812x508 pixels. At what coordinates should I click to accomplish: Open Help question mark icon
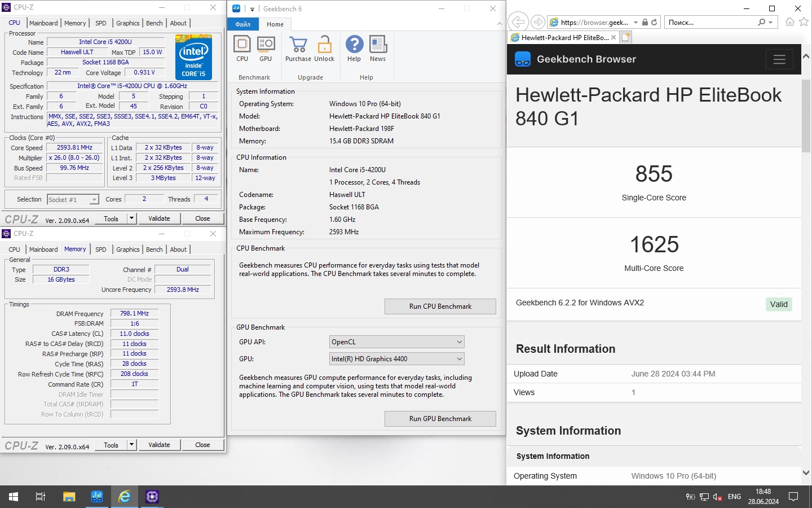pos(354,45)
